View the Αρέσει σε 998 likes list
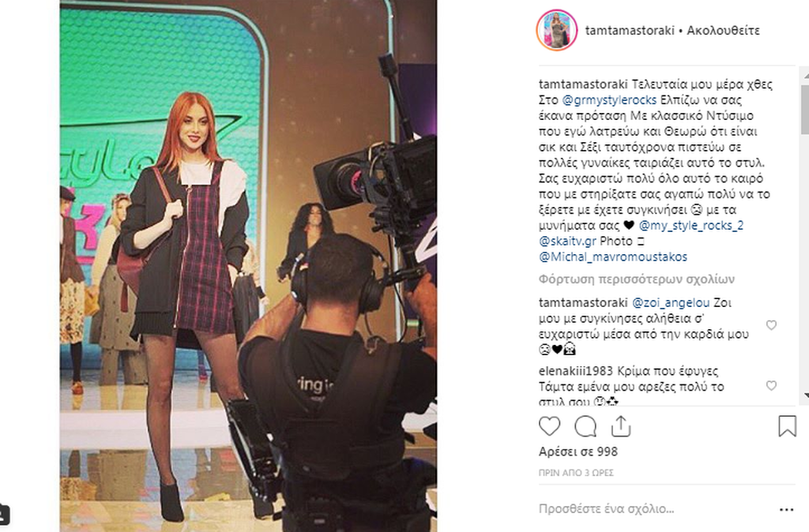Viewport: 809px width, 532px height. point(578,451)
